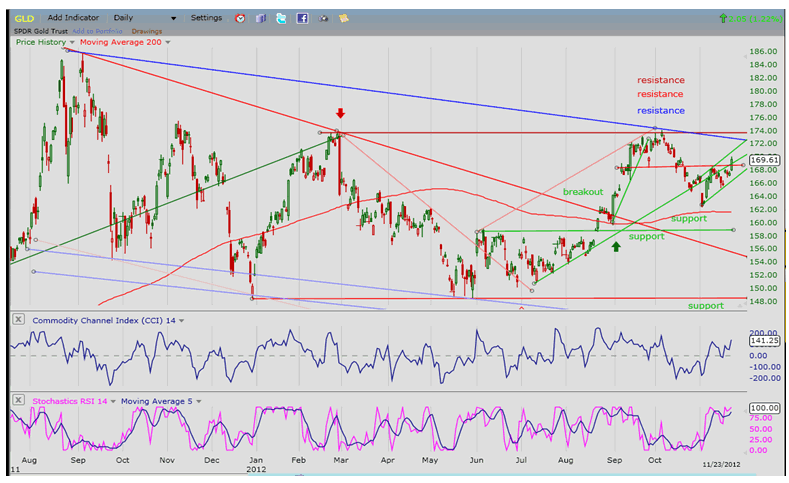789x483 pixels.
Task: Open the Daily timeframe dropdown
Action: point(173,18)
